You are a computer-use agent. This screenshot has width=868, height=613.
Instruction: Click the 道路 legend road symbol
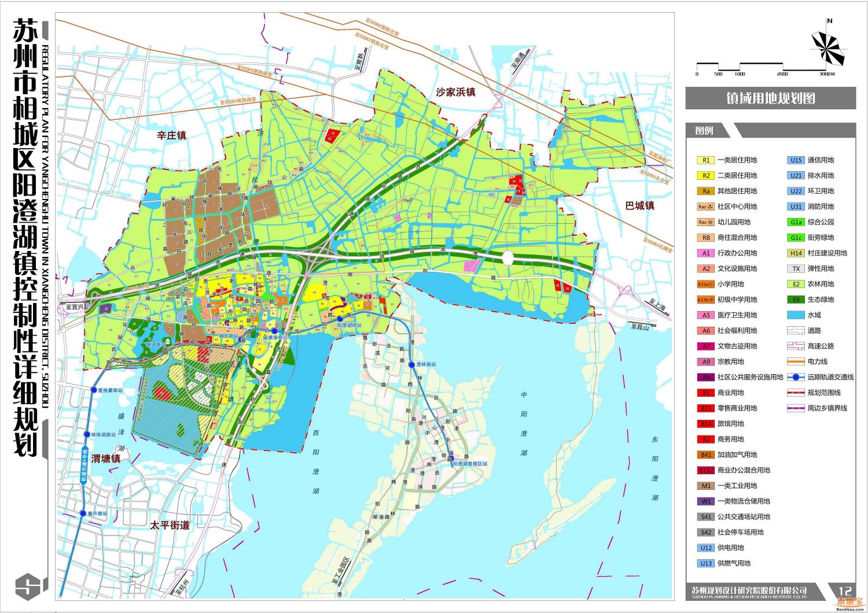[x=796, y=331]
